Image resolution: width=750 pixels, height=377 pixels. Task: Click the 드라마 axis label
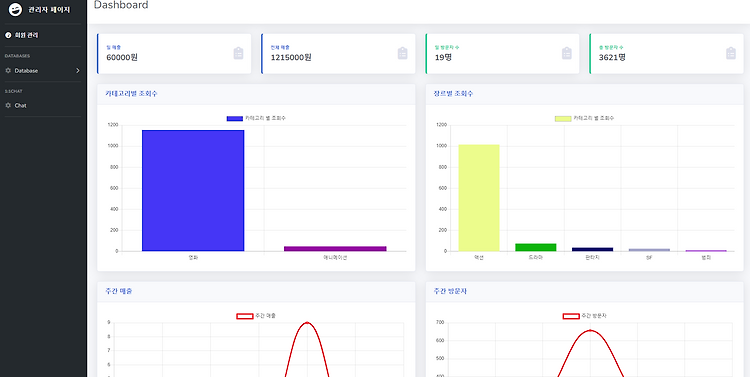pyautogui.click(x=536, y=258)
